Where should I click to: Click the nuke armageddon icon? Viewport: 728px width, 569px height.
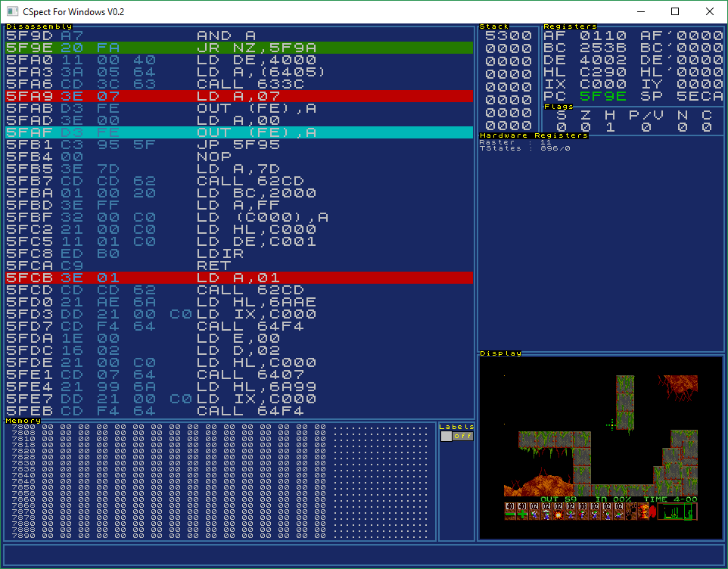pyautogui.click(x=642, y=512)
